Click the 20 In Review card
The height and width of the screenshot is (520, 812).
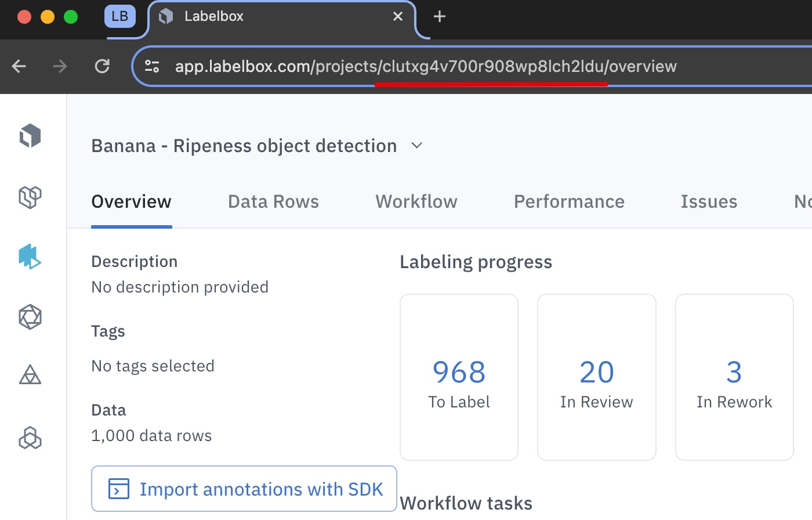[x=597, y=377]
